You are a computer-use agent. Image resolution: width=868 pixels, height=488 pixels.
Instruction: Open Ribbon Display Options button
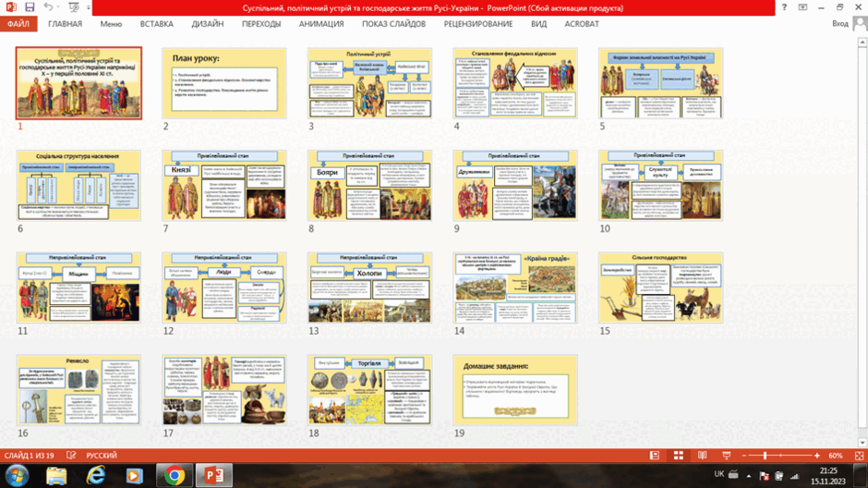tap(802, 7)
